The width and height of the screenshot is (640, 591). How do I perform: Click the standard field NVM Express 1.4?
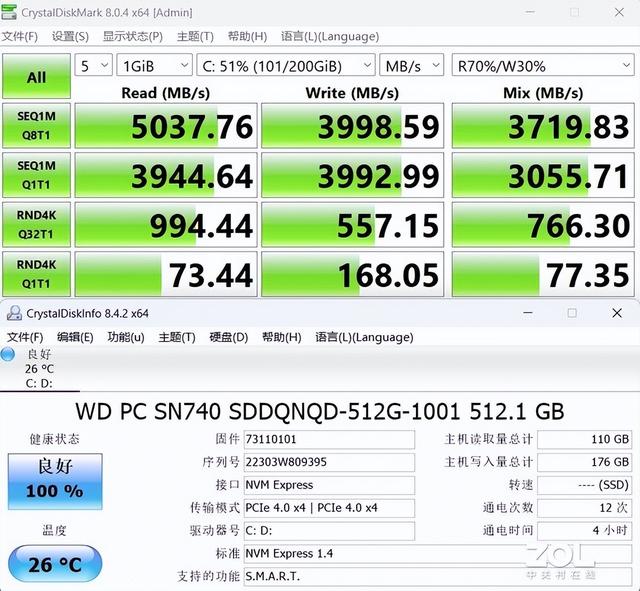click(438, 553)
